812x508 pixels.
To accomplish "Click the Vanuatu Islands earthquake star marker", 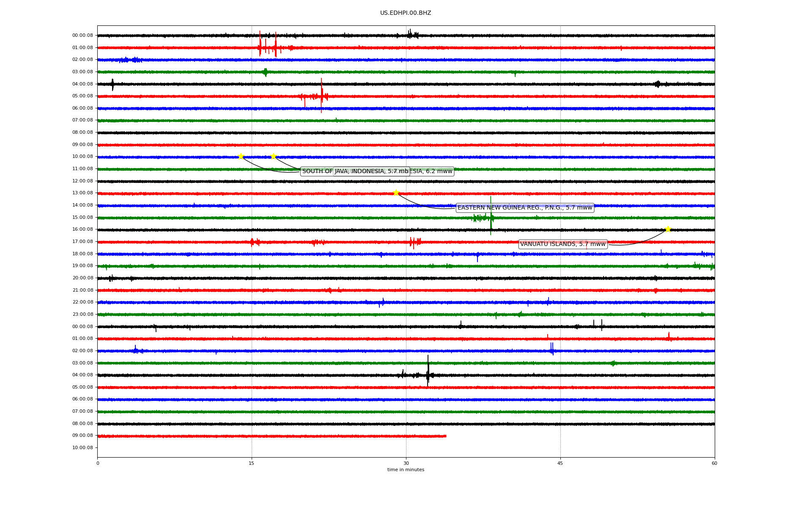I will pos(668,229).
